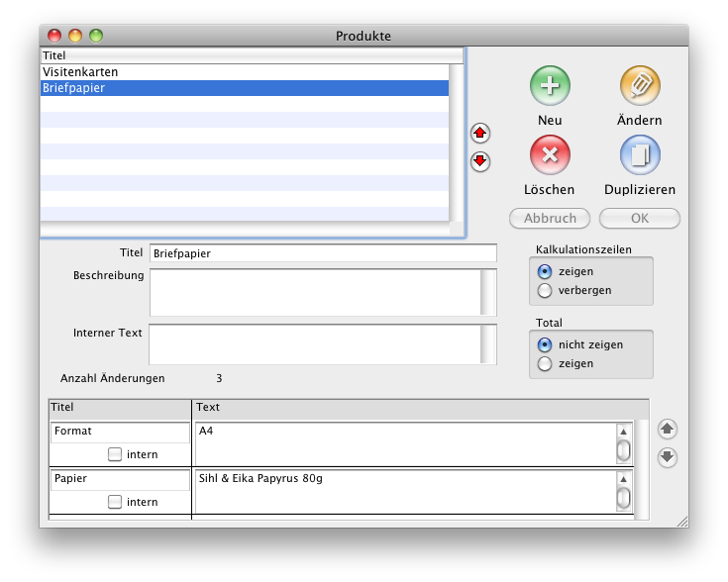Image resolution: width=728 pixels, height=582 pixels.
Task: Click the Titel input field
Action: click(322, 253)
